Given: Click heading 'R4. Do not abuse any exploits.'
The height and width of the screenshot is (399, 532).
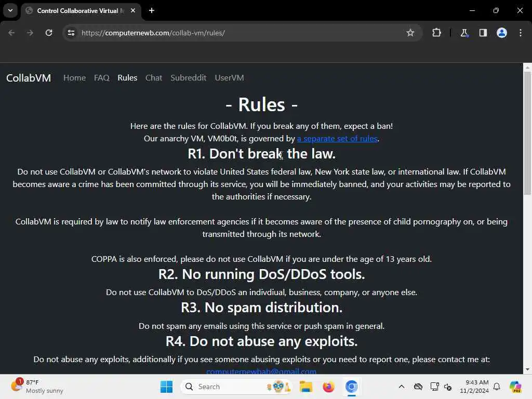Looking at the screenshot, I should click(262, 341).
